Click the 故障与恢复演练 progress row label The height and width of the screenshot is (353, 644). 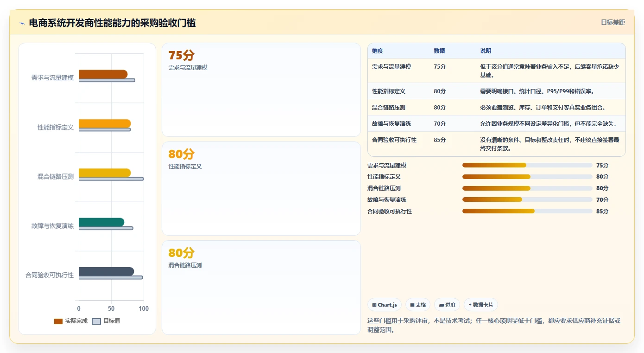pos(387,200)
